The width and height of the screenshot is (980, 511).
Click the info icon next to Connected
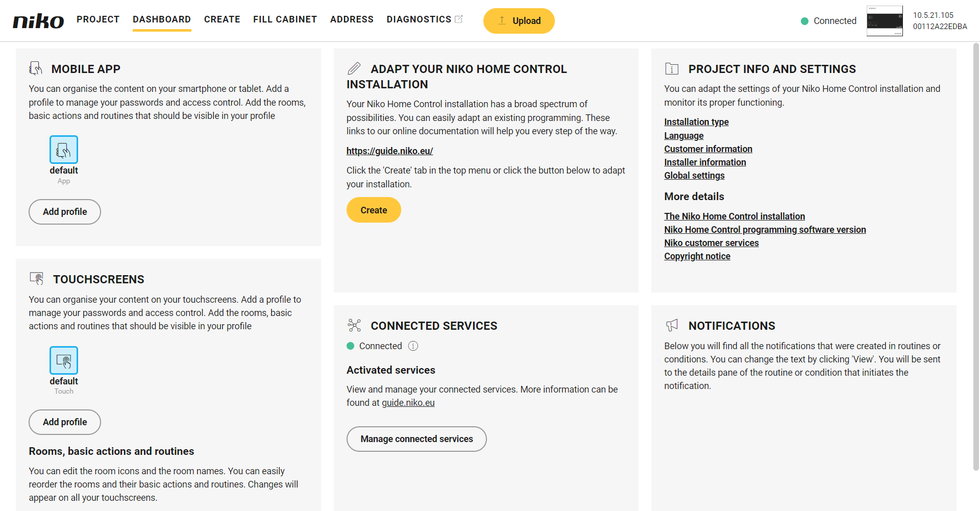pyautogui.click(x=413, y=346)
